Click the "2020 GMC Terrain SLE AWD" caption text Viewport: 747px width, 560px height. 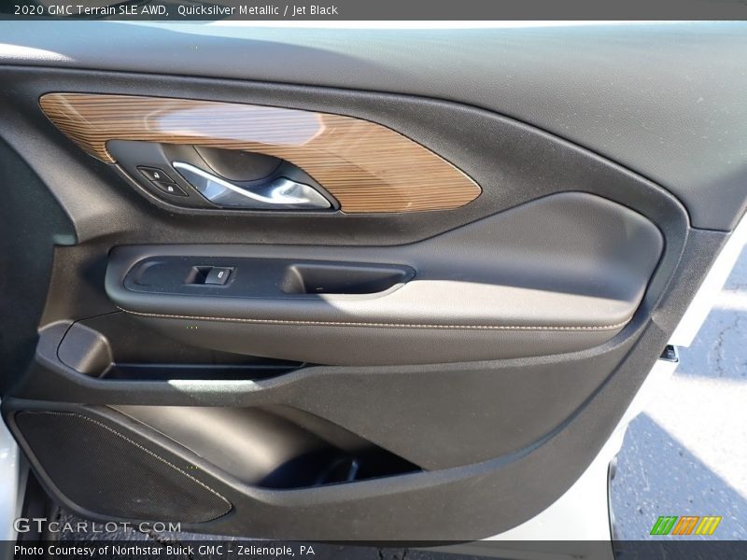tap(91, 10)
